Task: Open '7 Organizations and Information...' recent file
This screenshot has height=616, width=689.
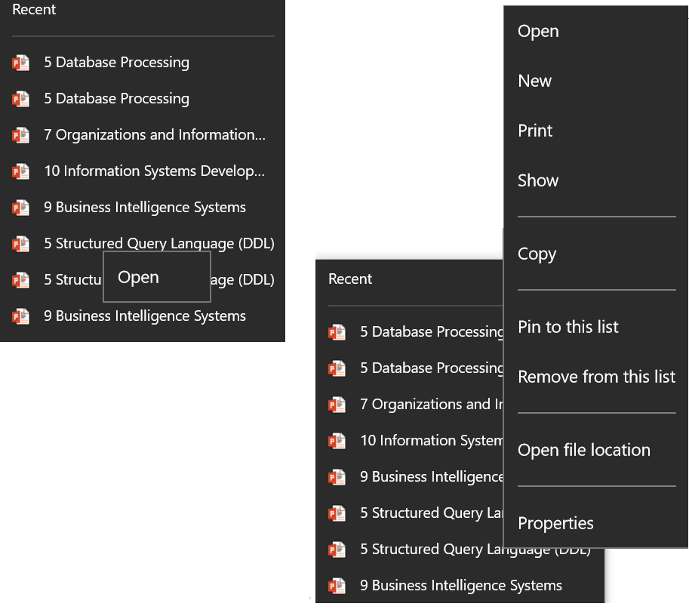Action: coord(154,134)
